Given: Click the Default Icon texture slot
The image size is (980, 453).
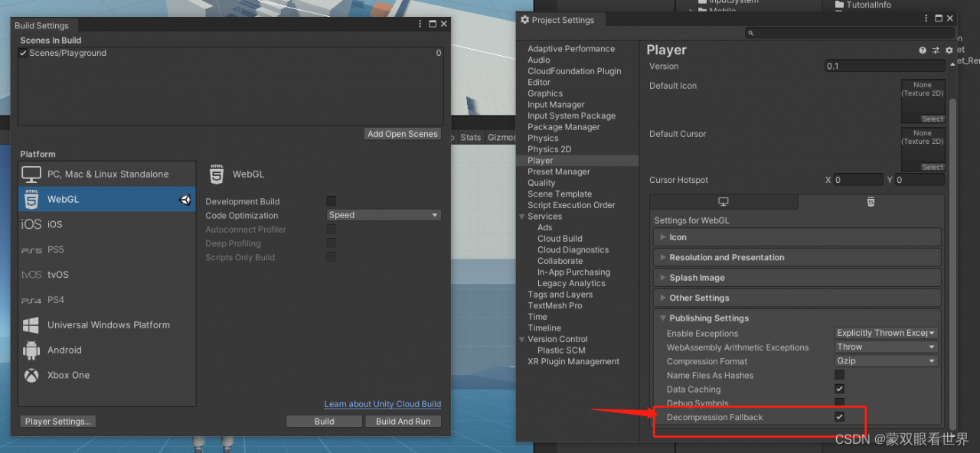Looking at the screenshot, I should 923,99.
